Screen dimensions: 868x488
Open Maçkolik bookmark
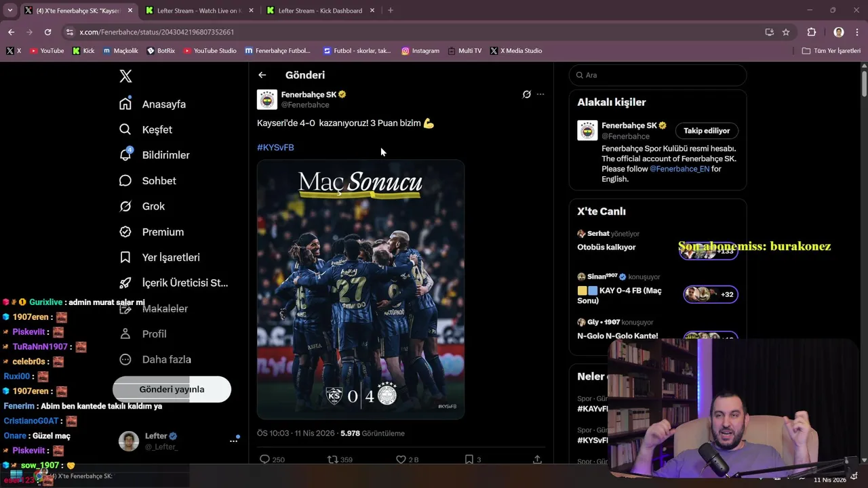click(121, 51)
